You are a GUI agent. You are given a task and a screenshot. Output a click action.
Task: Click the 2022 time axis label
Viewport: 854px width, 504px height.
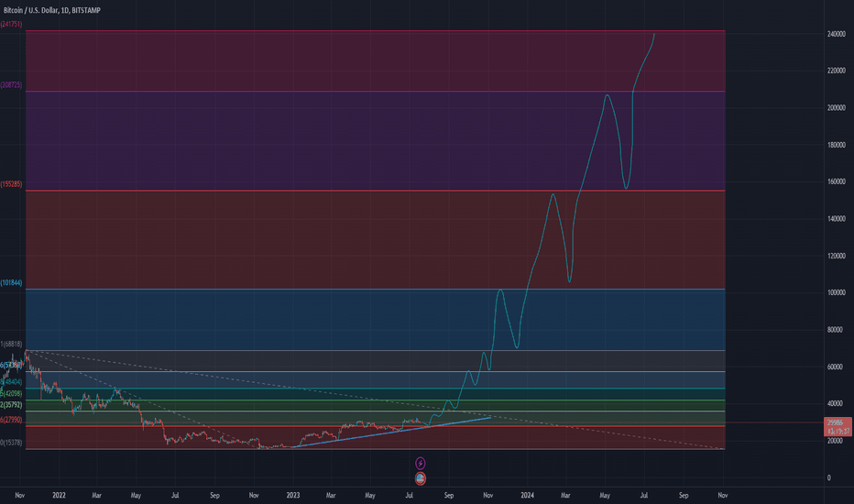pos(59,495)
